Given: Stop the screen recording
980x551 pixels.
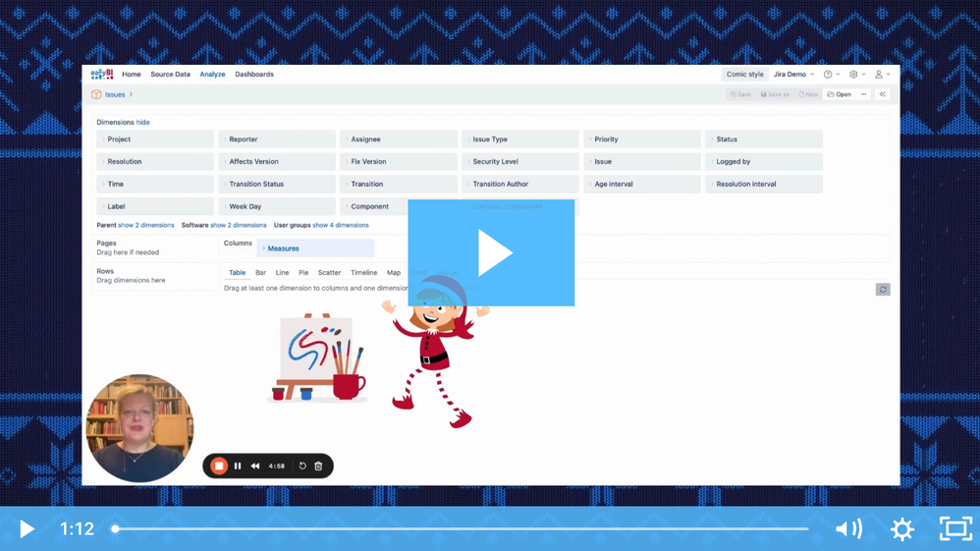Looking at the screenshot, I should pyautogui.click(x=219, y=466).
